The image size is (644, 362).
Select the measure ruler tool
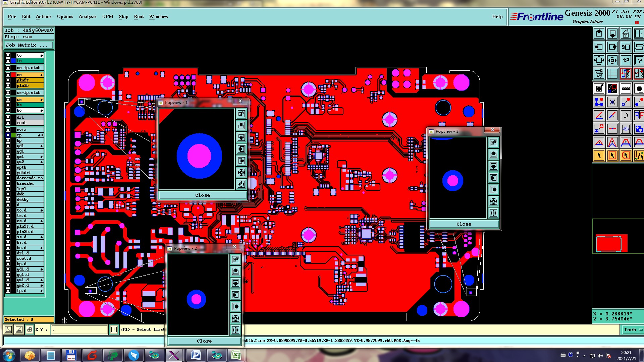626,89
